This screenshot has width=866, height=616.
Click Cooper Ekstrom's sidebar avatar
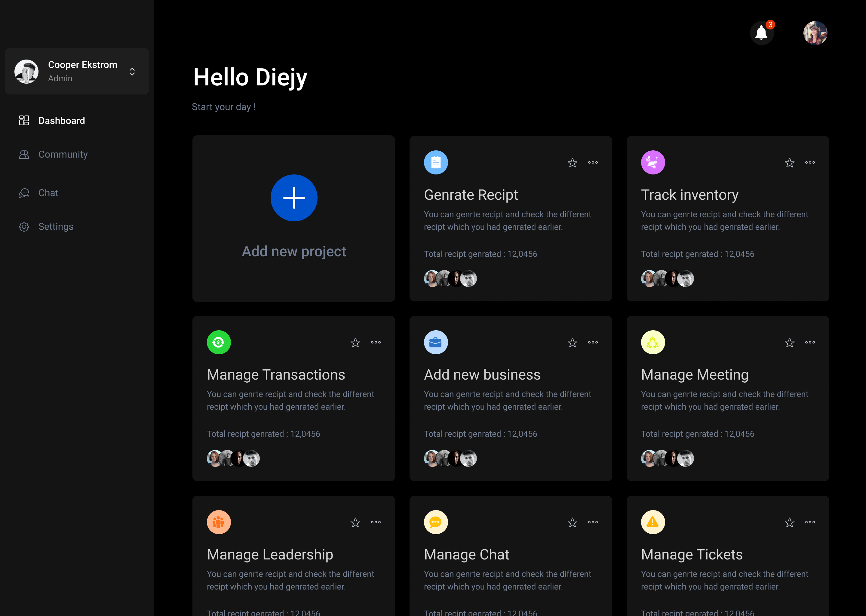26,71
